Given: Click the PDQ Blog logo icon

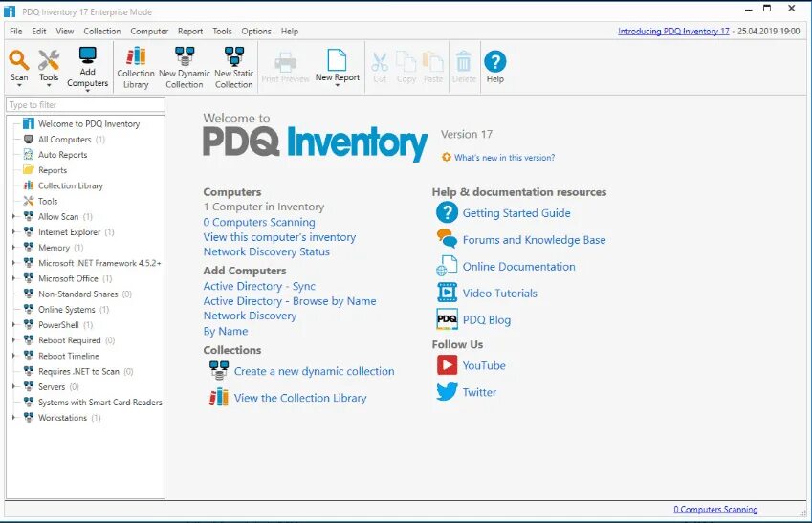Looking at the screenshot, I should coord(447,319).
